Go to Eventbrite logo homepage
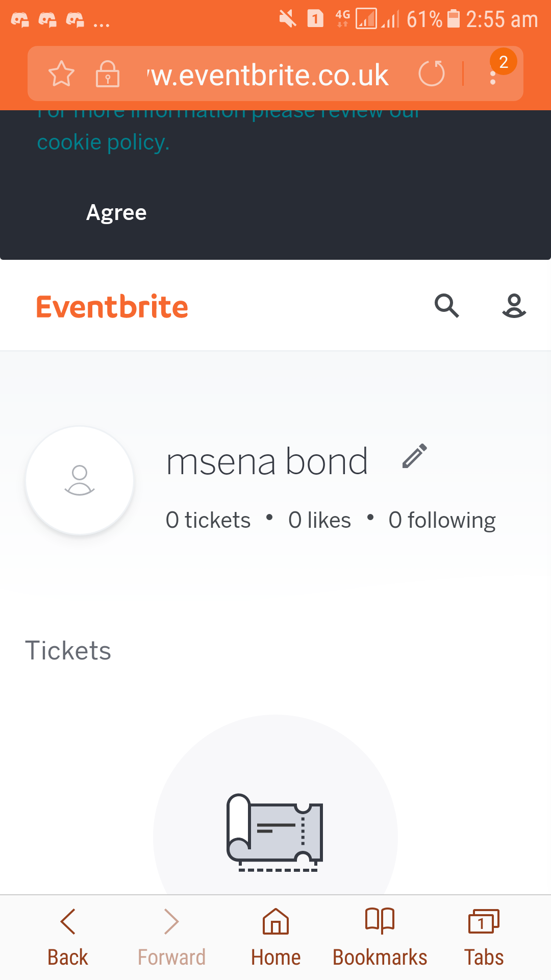This screenshot has width=551, height=980. point(112,307)
